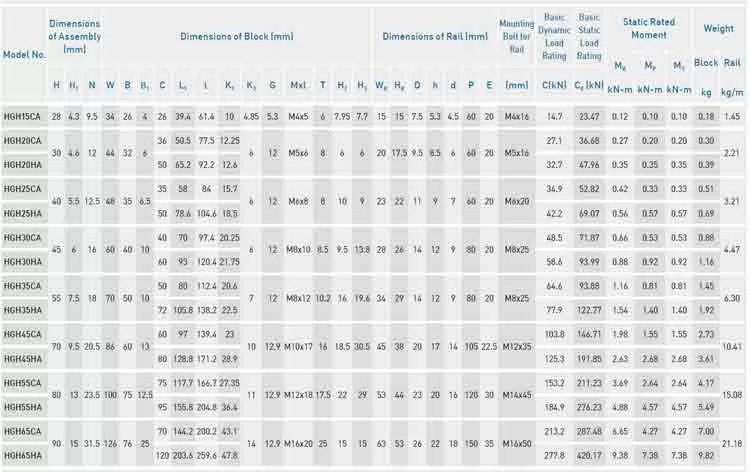Click the '71.87' static load value

[589, 238]
